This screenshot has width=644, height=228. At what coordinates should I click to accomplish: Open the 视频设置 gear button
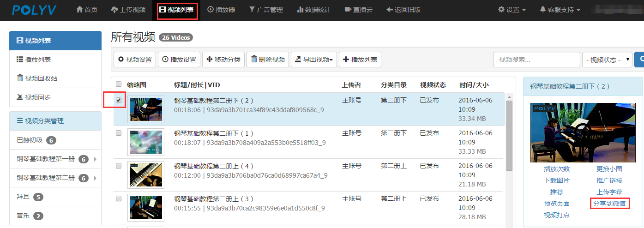[134, 60]
